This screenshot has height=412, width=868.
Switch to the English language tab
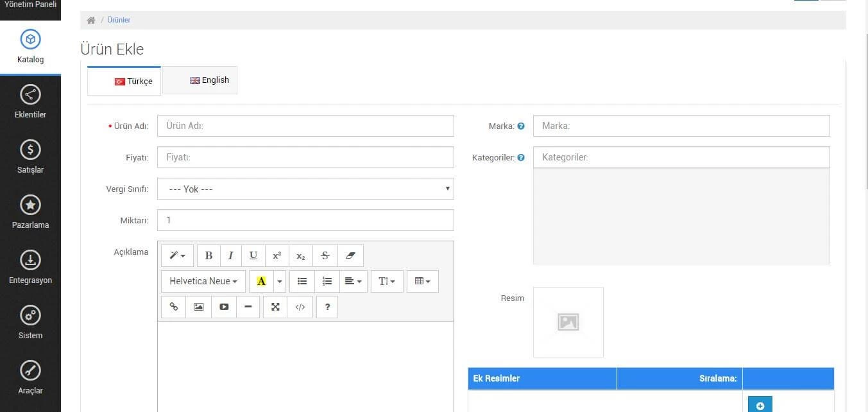pyautogui.click(x=200, y=80)
